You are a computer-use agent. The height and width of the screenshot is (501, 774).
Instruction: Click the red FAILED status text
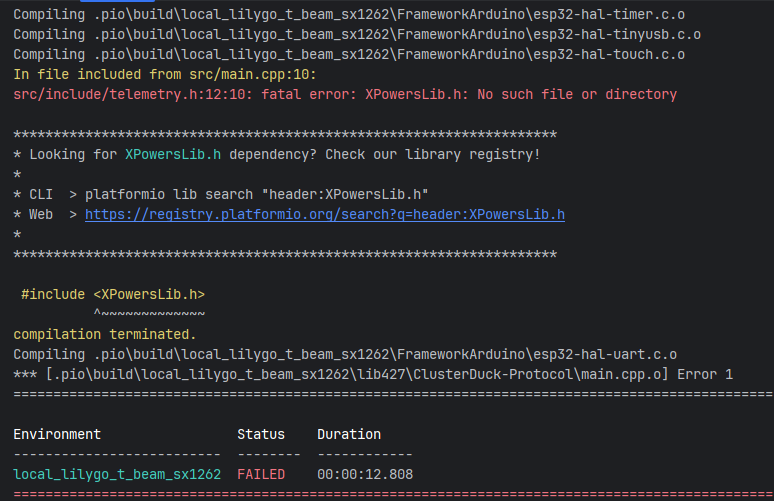260,474
